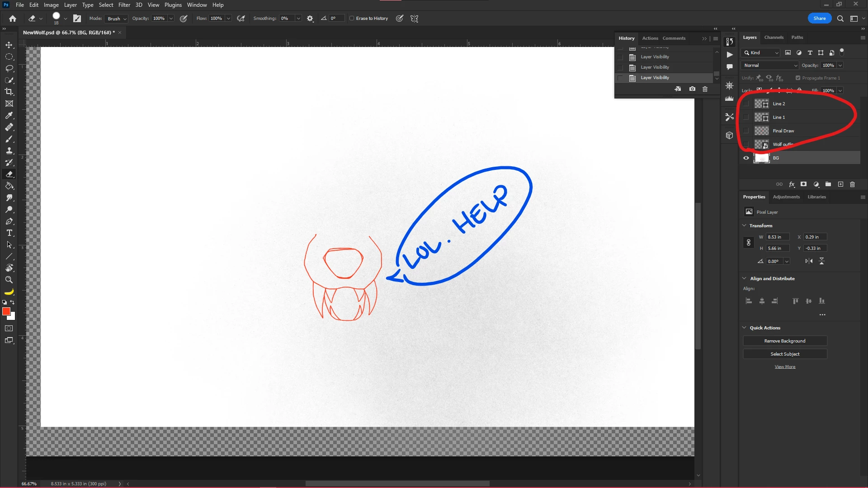868x488 pixels.
Task: Show the Line 2 layer
Action: [x=746, y=104]
